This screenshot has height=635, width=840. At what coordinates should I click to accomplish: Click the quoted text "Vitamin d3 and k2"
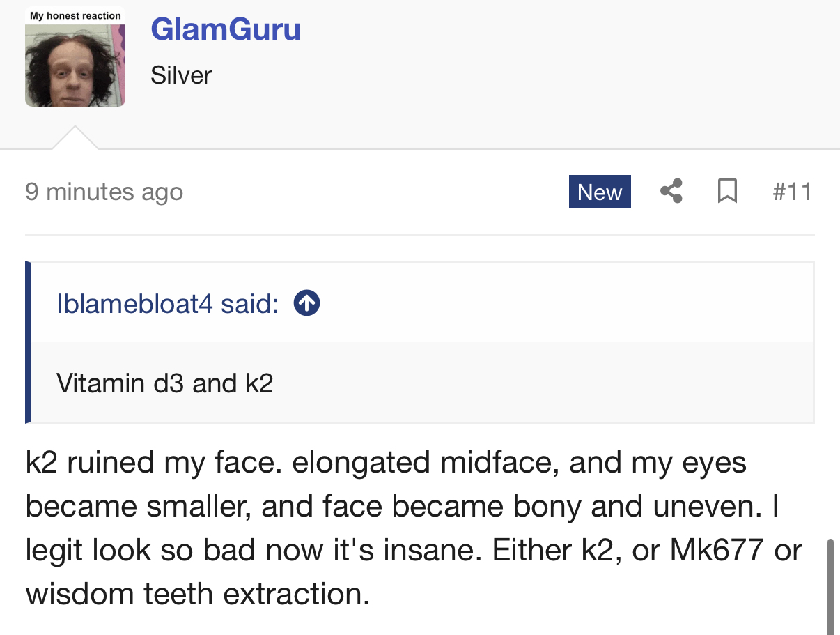[164, 383]
